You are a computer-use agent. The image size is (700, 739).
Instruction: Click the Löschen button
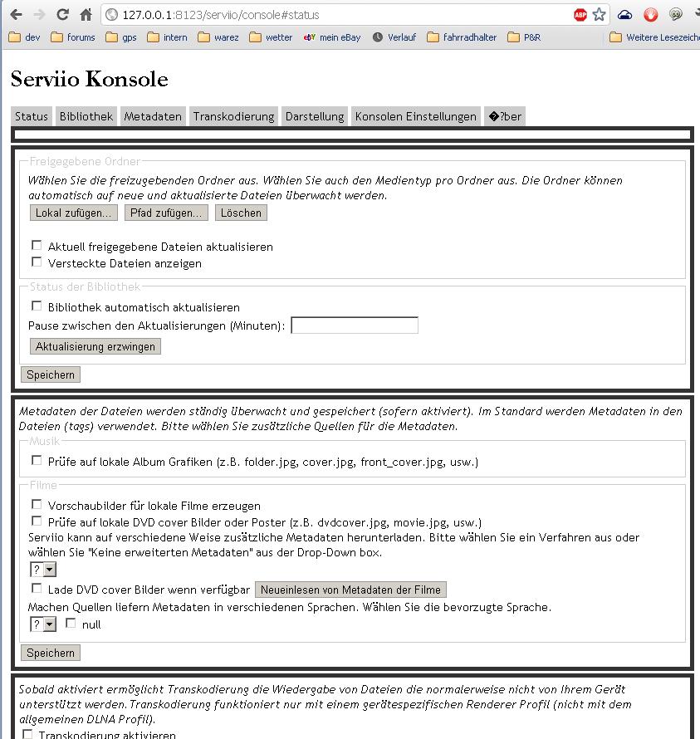pyautogui.click(x=241, y=213)
